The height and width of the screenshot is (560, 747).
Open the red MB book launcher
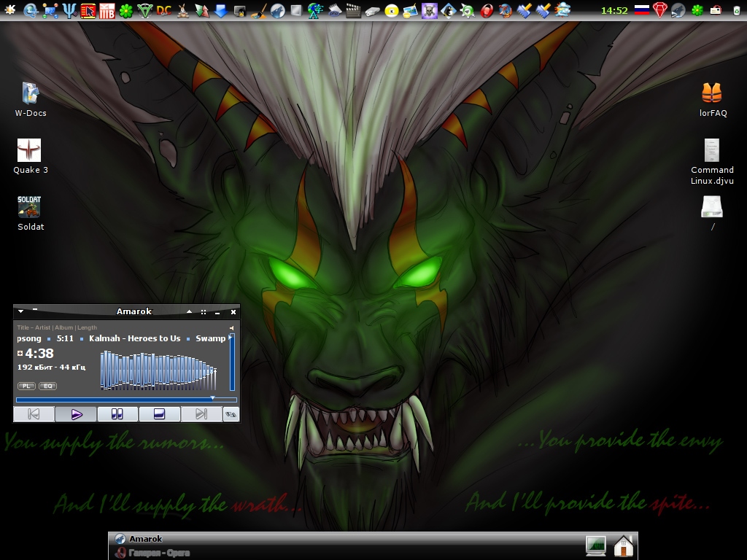coord(107,10)
